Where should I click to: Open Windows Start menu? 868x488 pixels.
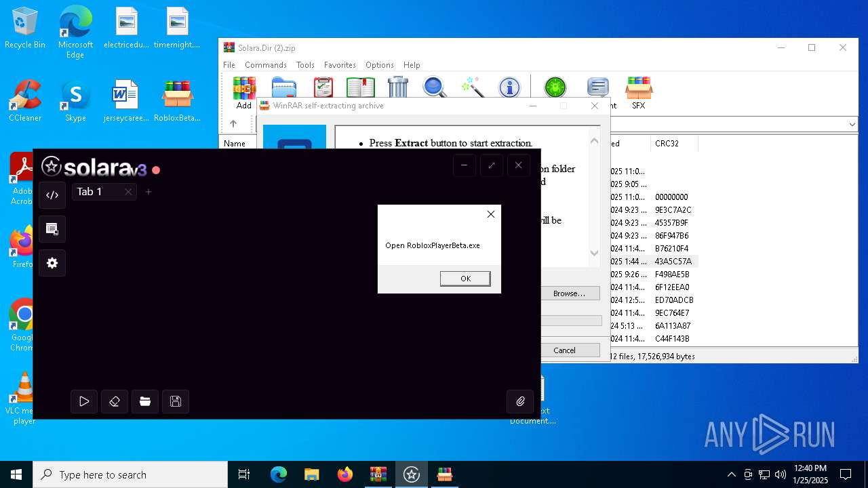[16, 474]
